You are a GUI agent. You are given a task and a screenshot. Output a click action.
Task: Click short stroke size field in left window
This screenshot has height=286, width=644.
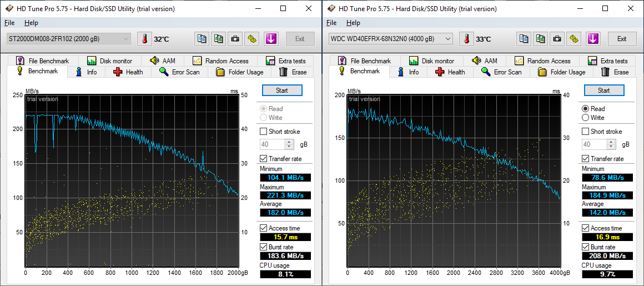pyautogui.click(x=273, y=144)
